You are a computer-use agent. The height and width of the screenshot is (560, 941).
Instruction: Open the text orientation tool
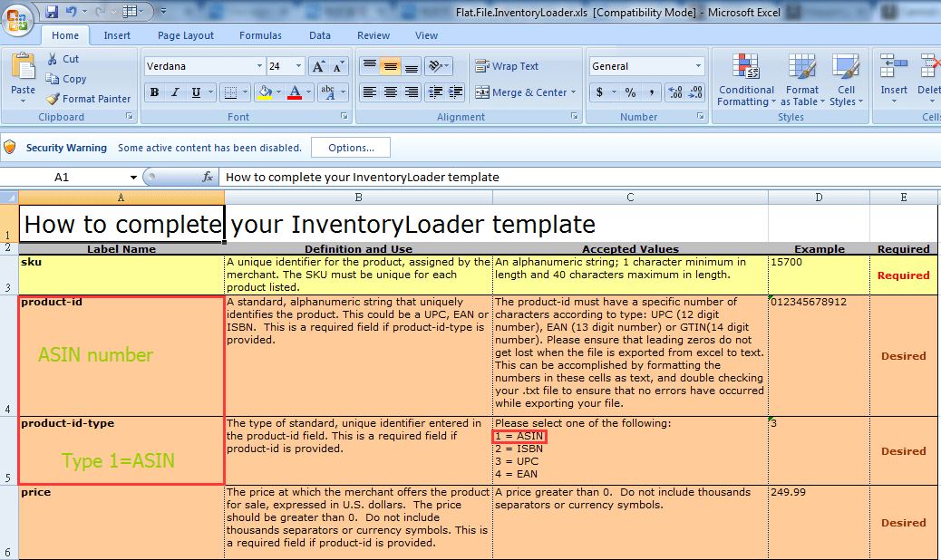(438, 66)
